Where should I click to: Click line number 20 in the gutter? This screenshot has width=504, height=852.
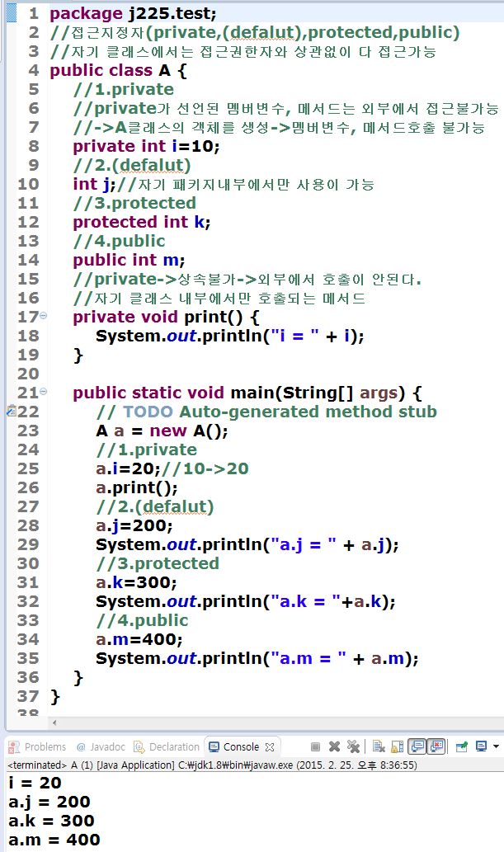pyautogui.click(x=28, y=374)
